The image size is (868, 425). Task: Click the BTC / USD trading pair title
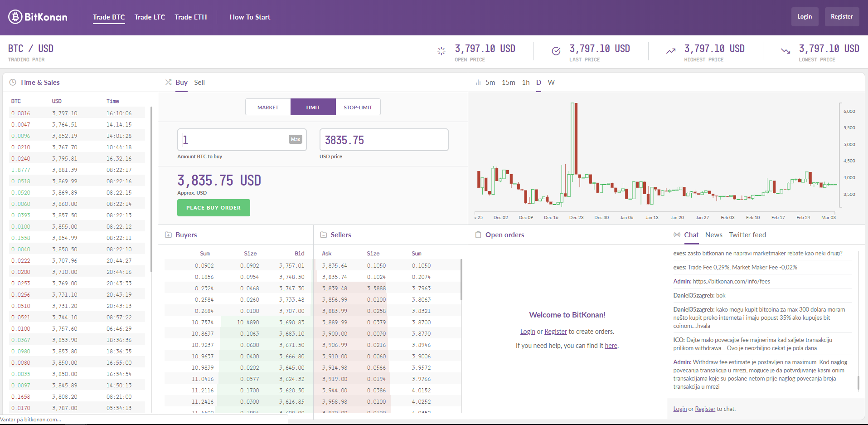(31, 49)
